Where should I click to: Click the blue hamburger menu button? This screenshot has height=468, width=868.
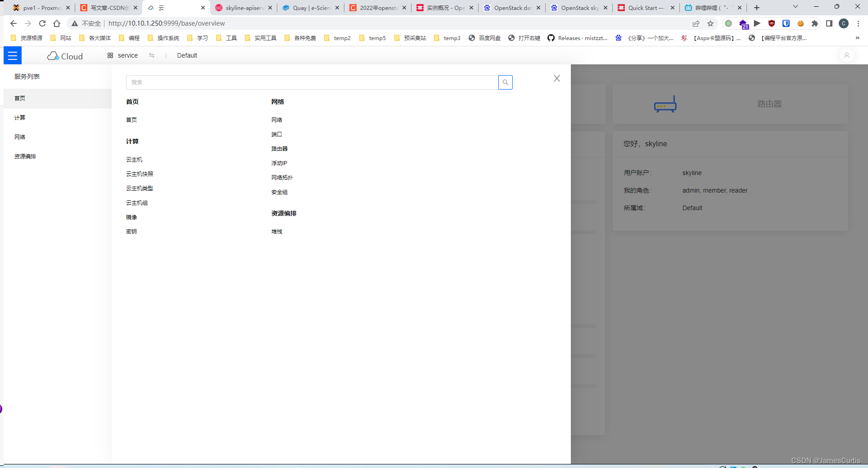coord(13,56)
